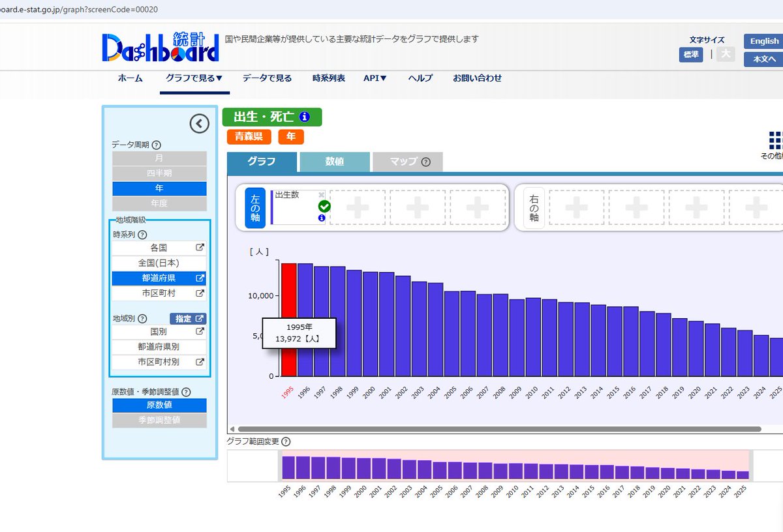Set text size to 標準

point(691,55)
